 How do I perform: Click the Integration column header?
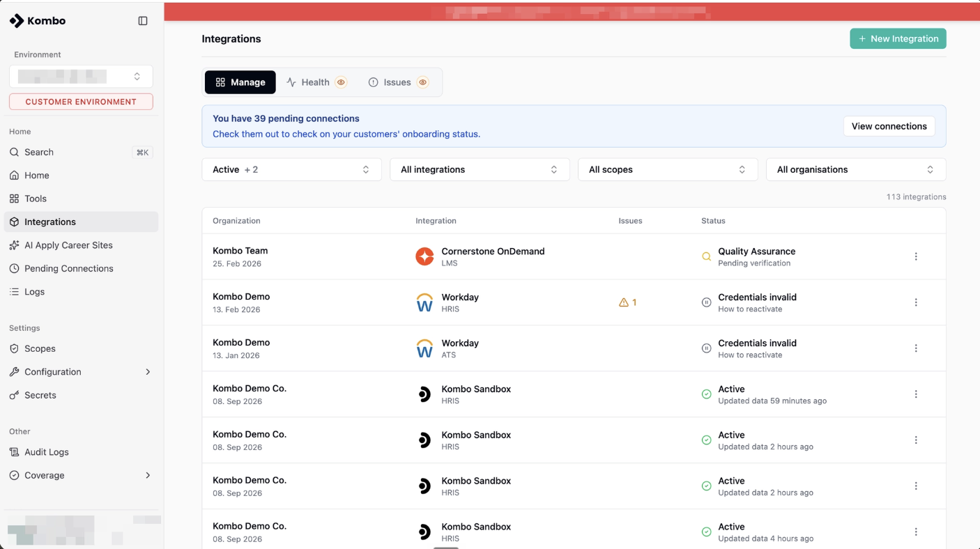[x=436, y=221]
